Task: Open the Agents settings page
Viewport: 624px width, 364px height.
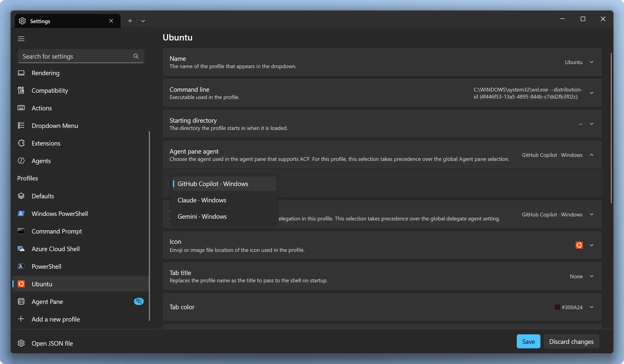Action: (x=81, y=161)
